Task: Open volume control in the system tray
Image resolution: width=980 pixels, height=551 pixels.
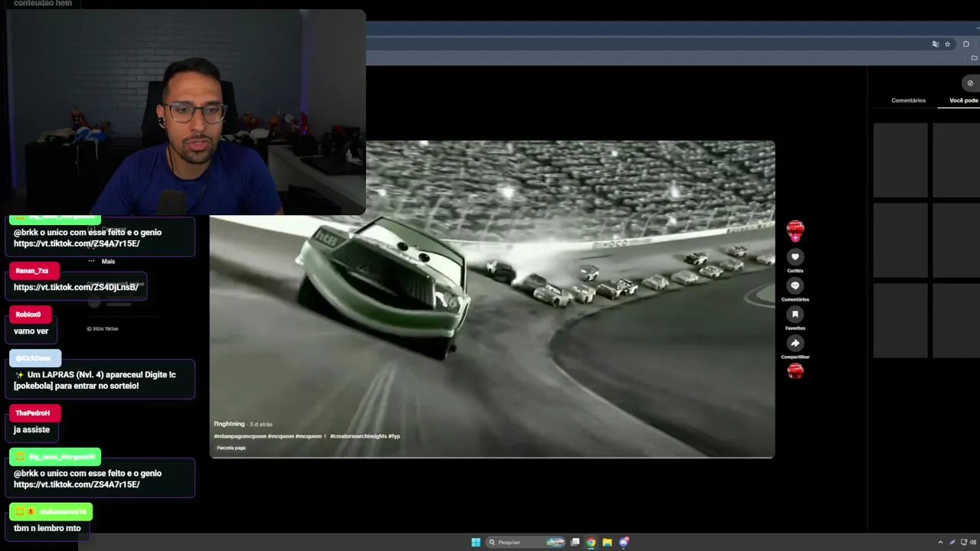Action: (974, 543)
